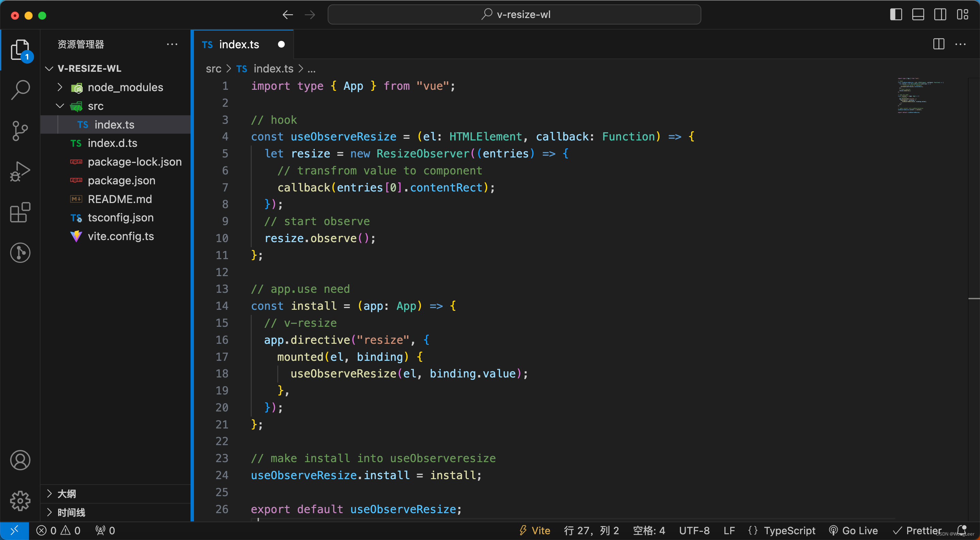Open the Git Graph activity icon
This screenshot has width=980, height=540.
tap(20, 253)
